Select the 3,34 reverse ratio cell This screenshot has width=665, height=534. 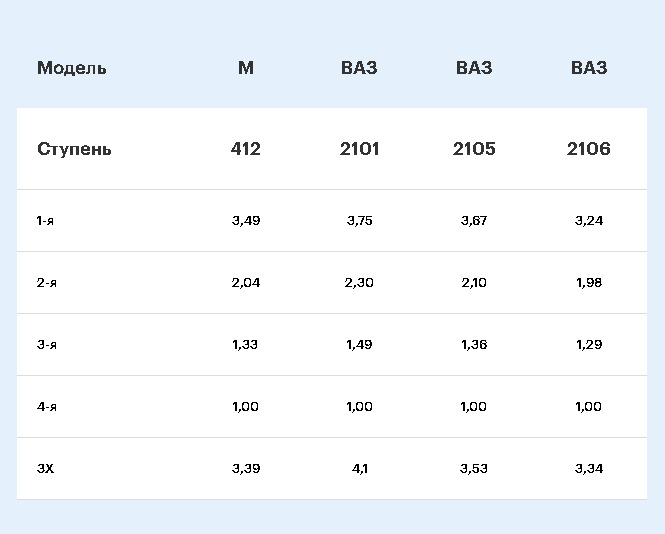click(589, 468)
